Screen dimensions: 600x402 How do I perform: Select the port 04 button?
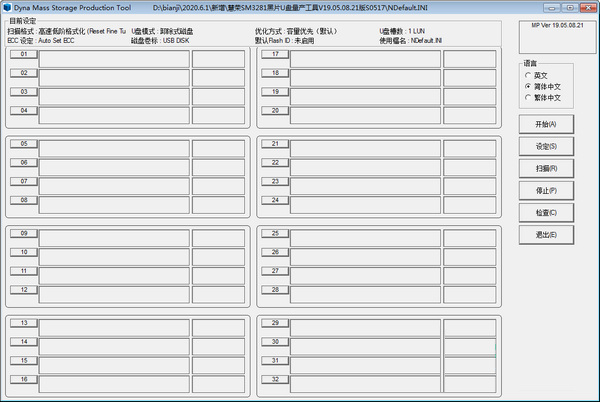point(23,109)
